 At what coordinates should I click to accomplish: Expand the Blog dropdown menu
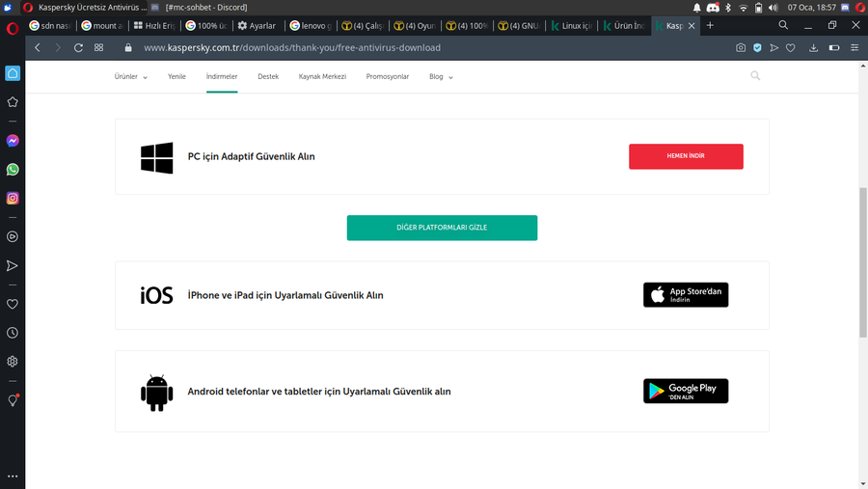[441, 76]
